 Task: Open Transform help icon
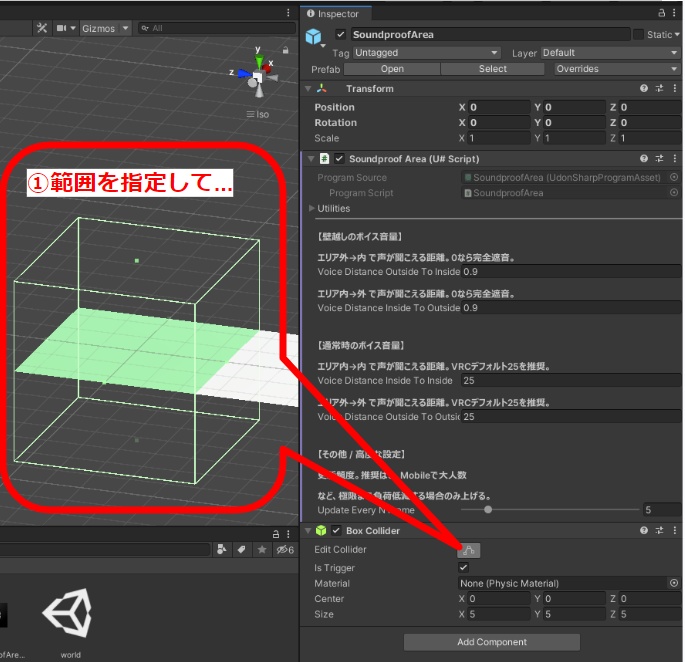click(643, 89)
